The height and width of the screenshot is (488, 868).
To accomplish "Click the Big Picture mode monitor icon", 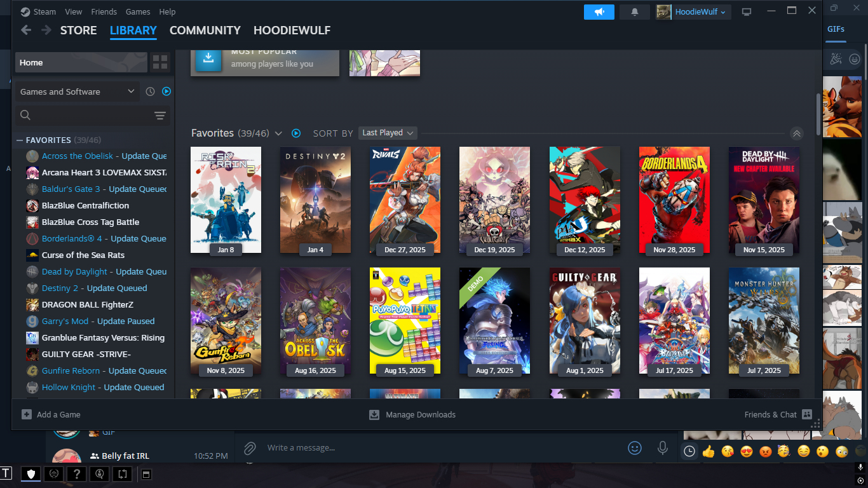I will (747, 12).
